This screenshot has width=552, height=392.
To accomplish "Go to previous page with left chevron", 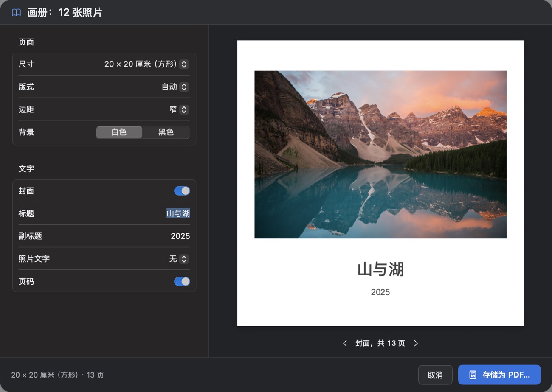I will click(x=345, y=343).
